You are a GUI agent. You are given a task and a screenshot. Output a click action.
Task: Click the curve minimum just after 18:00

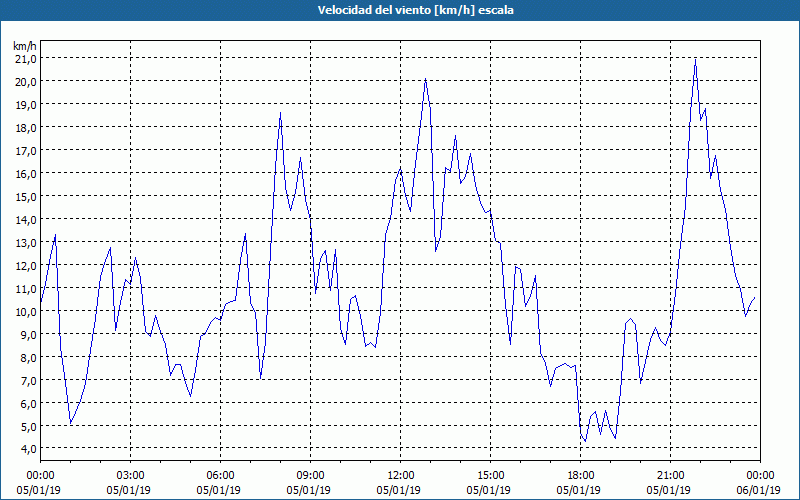(585, 440)
